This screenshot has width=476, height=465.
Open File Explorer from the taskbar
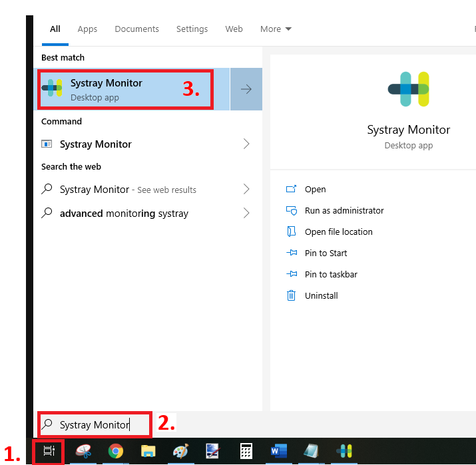pyautogui.click(x=148, y=452)
